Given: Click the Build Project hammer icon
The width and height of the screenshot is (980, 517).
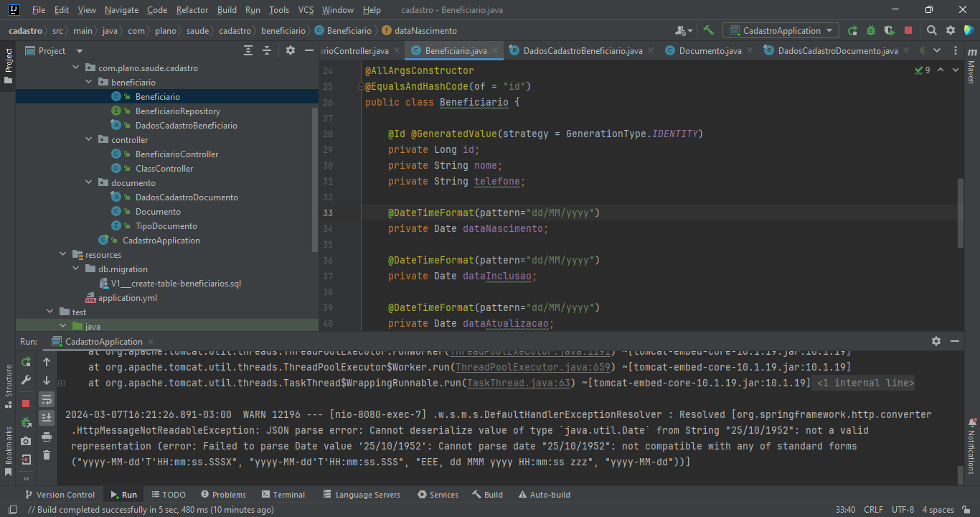Looking at the screenshot, I should click(x=708, y=31).
